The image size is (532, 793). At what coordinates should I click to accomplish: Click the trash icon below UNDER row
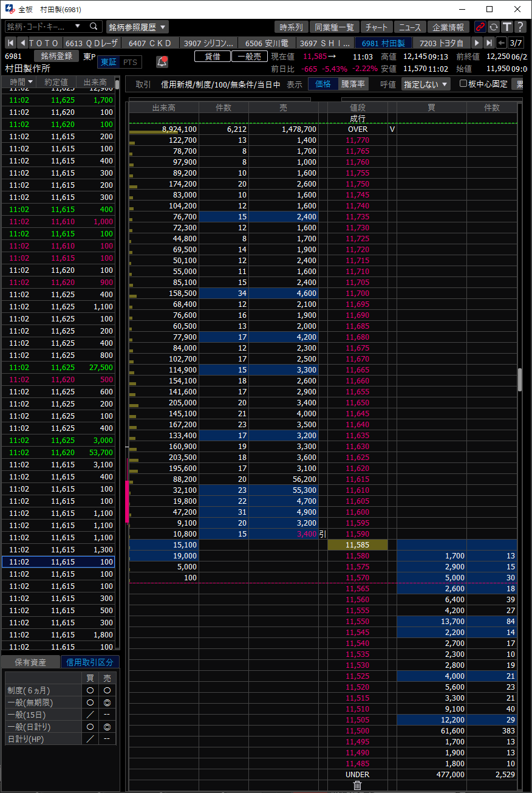(357, 785)
